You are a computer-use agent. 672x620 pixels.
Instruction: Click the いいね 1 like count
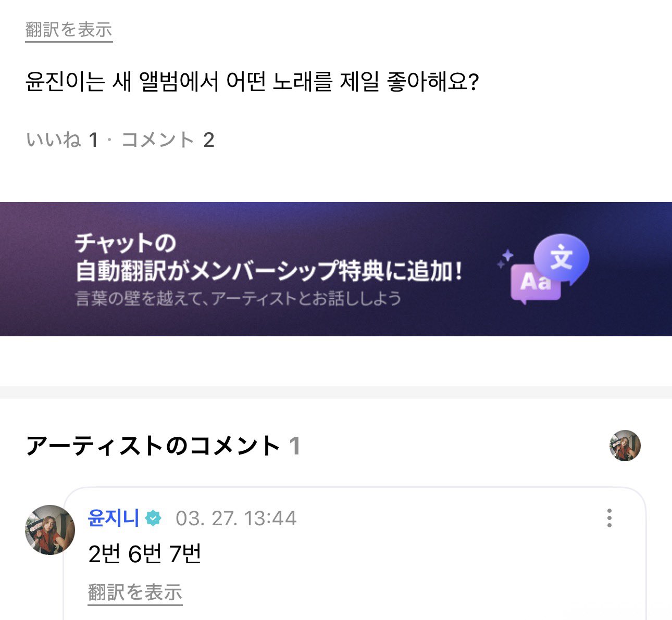coord(62,140)
